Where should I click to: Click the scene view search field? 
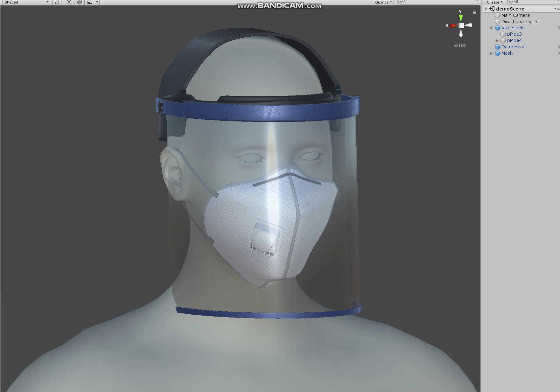(x=437, y=2)
